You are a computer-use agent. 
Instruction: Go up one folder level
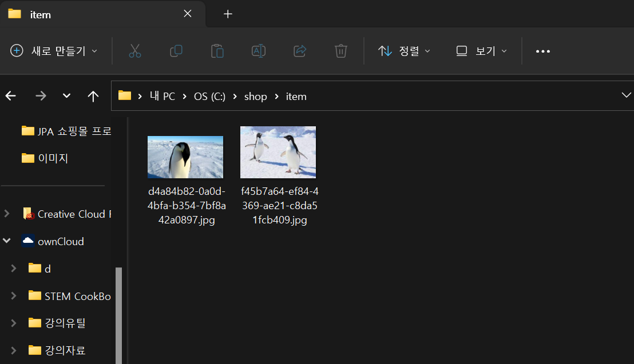coord(93,96)
